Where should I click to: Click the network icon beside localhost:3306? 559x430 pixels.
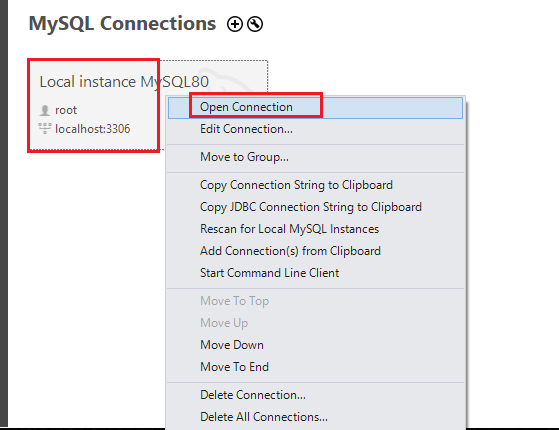pyautogui.click(x=45, y=128)
